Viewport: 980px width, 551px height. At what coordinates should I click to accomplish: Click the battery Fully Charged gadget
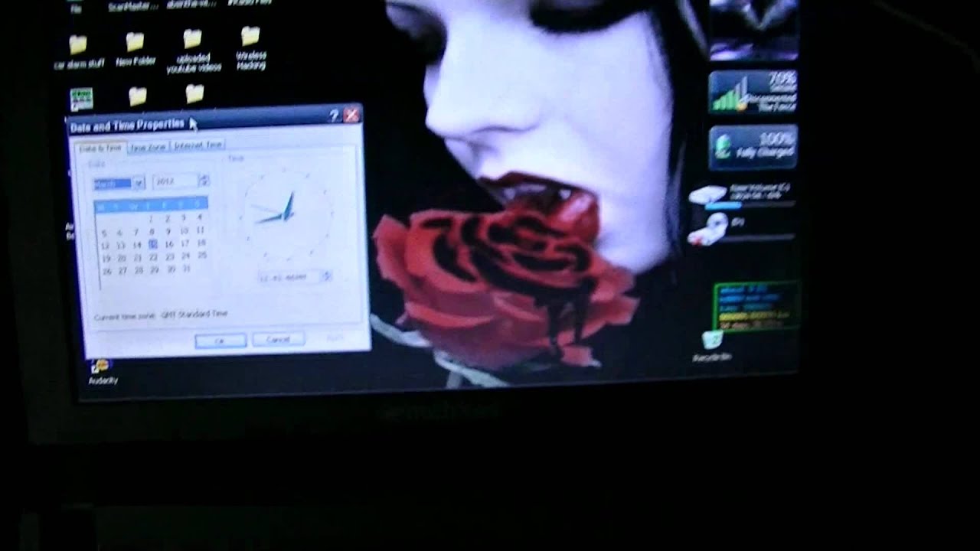[x=753, y=147]
